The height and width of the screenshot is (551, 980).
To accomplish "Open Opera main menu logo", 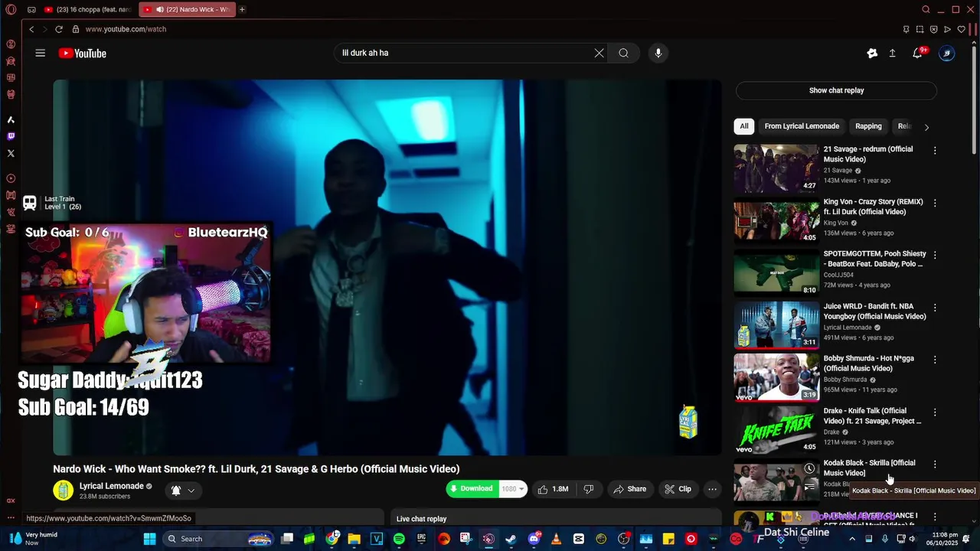I will pos(11,10).
